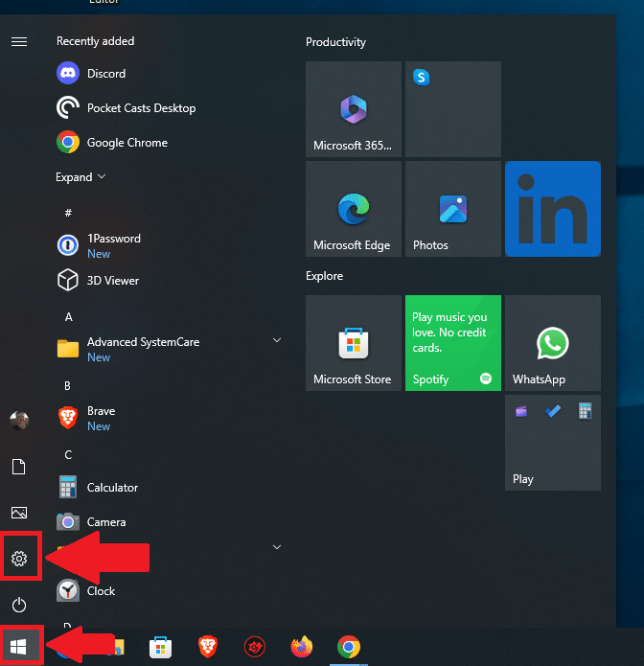Click the # letter group header

(x=68, y=213)
